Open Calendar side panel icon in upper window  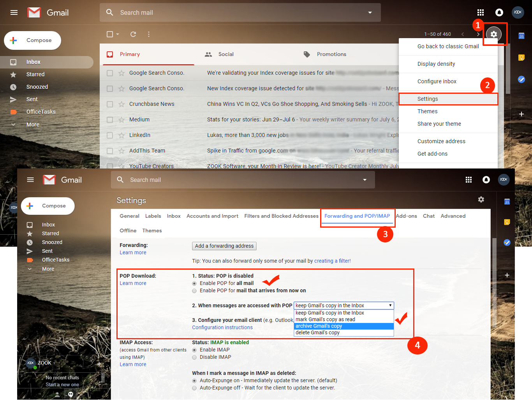pos(521,36)
